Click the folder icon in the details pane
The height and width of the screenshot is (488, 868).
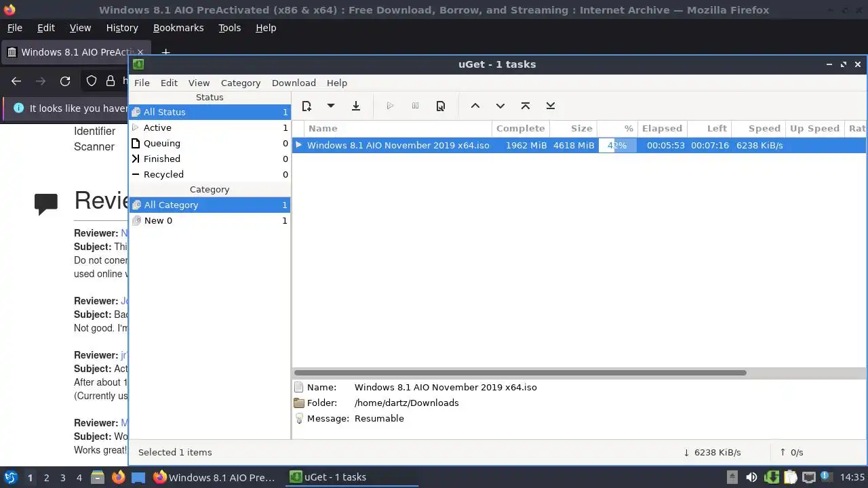299,403
